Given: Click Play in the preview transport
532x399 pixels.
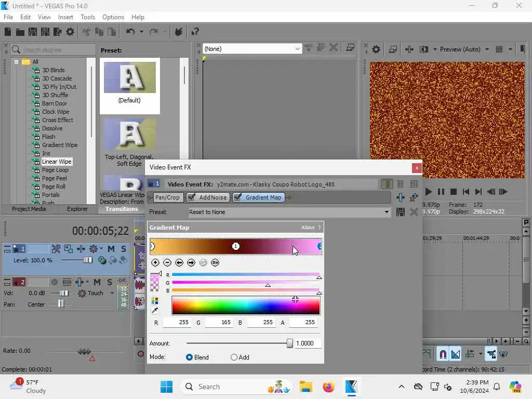Looking at the screenshot, I should [x=428, y=192].
